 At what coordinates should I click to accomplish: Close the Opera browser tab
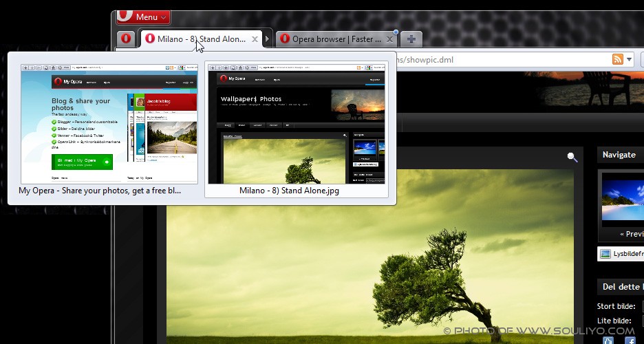390,40
